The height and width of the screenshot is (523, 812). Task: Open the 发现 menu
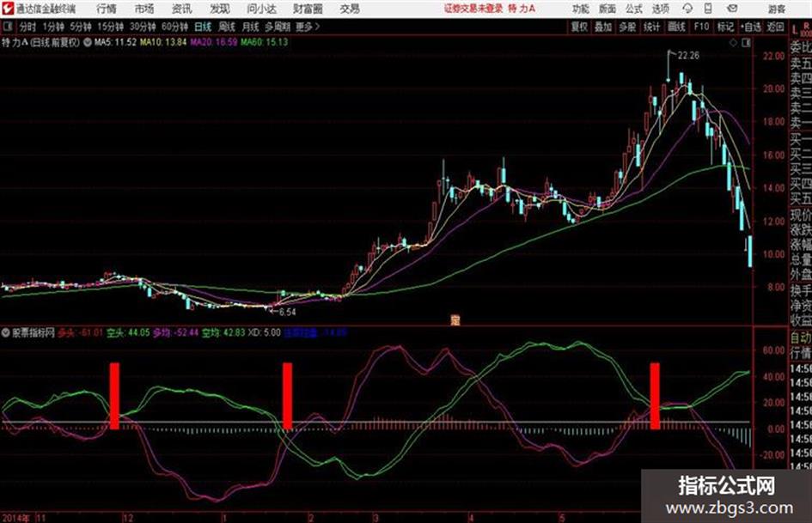tap(220, 9)
